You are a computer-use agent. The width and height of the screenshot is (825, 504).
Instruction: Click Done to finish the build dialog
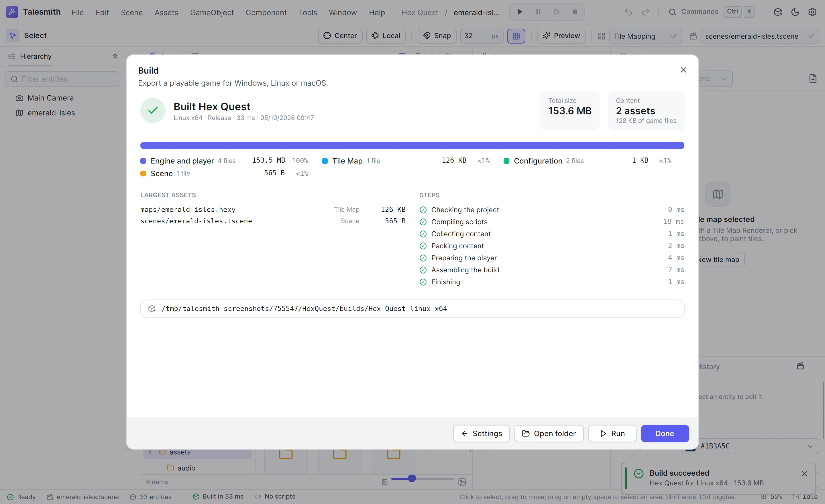click(x=665, y=433)
